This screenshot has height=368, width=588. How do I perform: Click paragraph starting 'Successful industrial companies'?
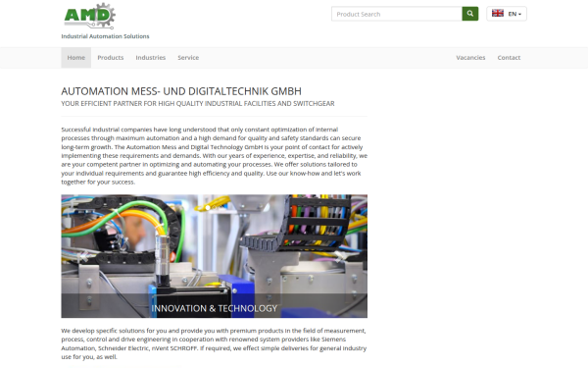click(214, 155)
